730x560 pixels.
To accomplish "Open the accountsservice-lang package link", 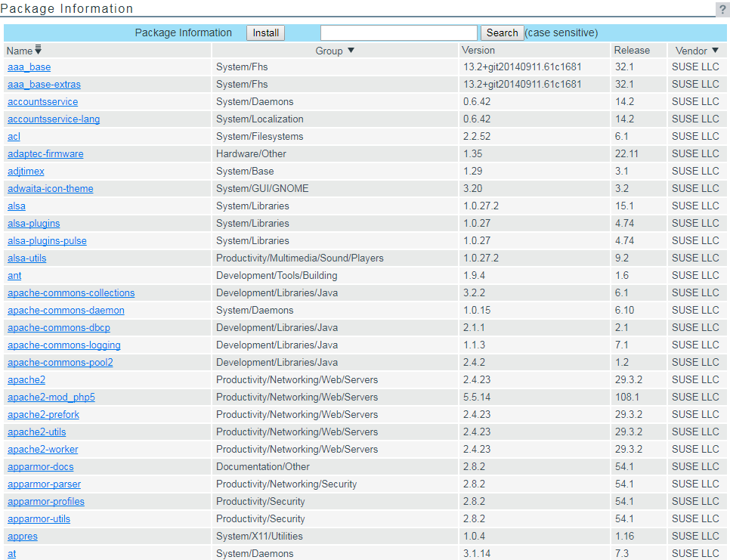I will tap(54, 119).
